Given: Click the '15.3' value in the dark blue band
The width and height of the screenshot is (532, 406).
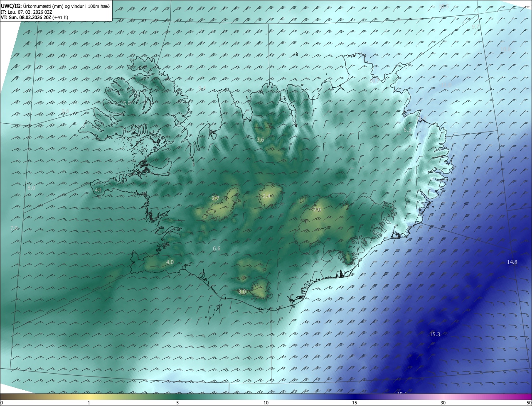Looking at the screenshot, I should pyautogui.click(x=435, y=334).
